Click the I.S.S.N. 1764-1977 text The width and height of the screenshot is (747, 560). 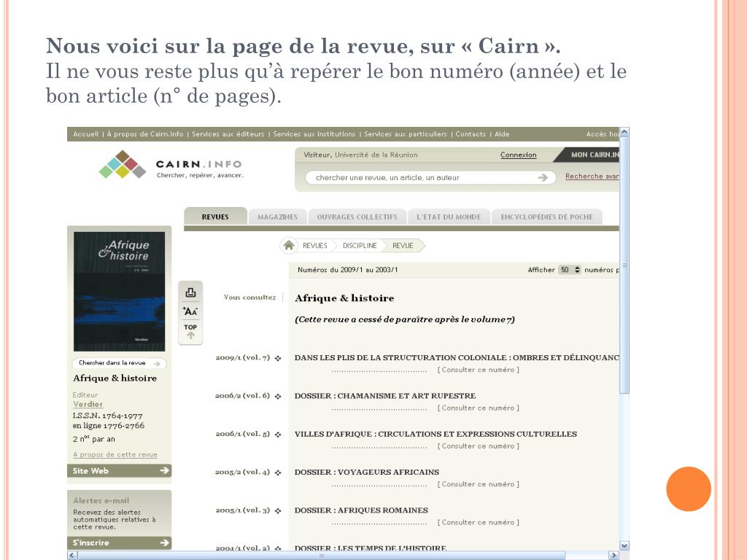coord(108,416)
